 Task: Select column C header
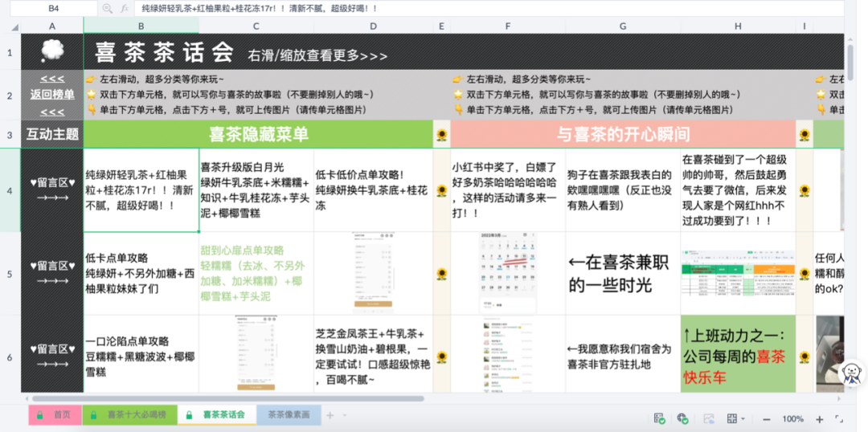click(256, 26)
